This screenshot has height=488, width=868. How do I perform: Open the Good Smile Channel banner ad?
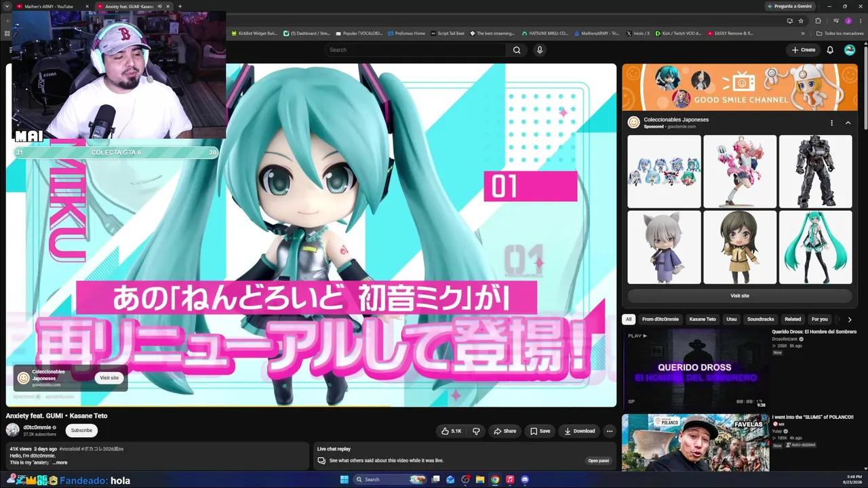740,87
